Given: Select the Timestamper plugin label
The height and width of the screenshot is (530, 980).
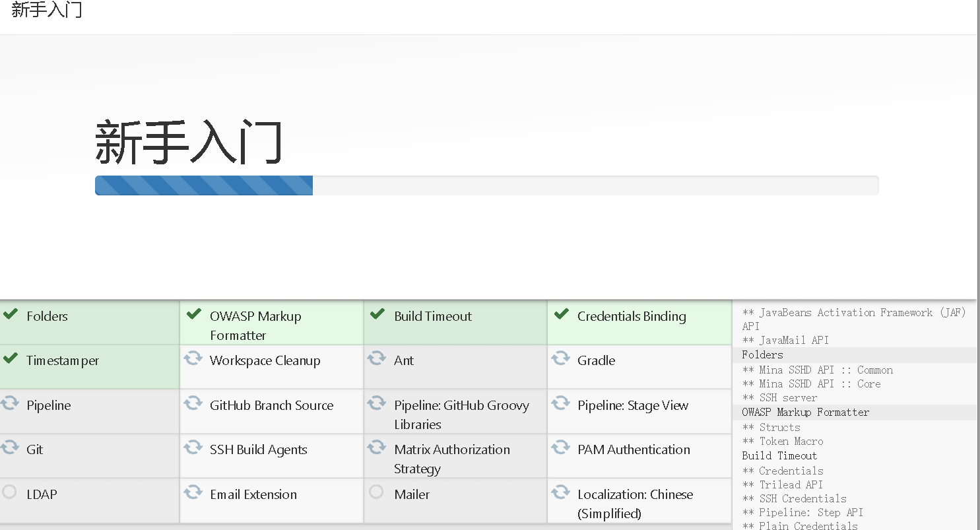Looking at the screenshot, I should pyautogui.click(x=63, y=361).
